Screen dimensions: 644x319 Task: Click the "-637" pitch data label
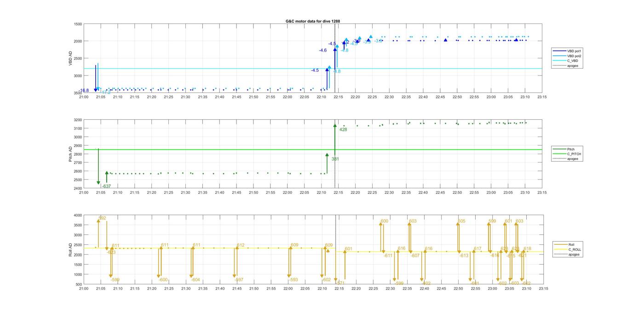click(x=106, y=186)
